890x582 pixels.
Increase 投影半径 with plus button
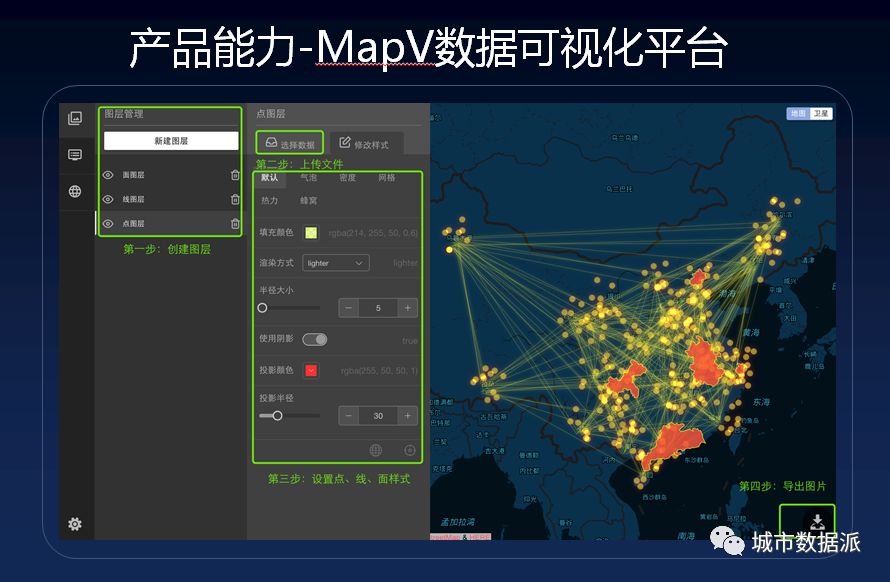pos(408,416)
